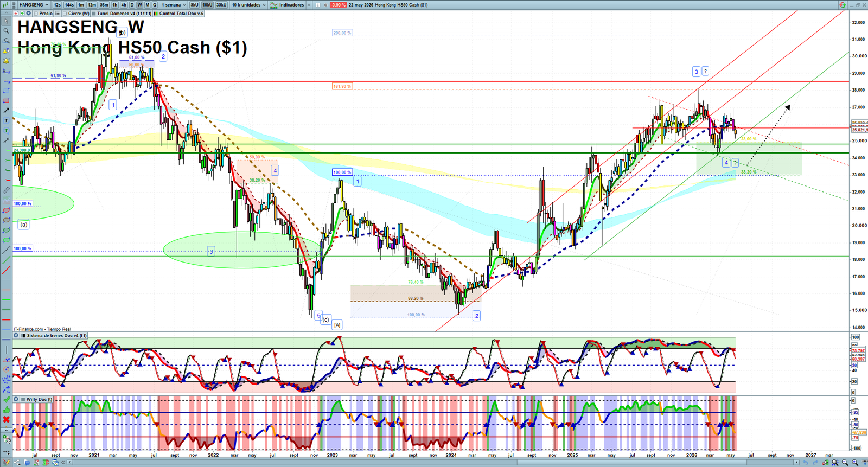The width and height of the screenshot is (868, 467).
Task: Close the Willy Doc indicator panel
Action: click(x=16, y=399)
